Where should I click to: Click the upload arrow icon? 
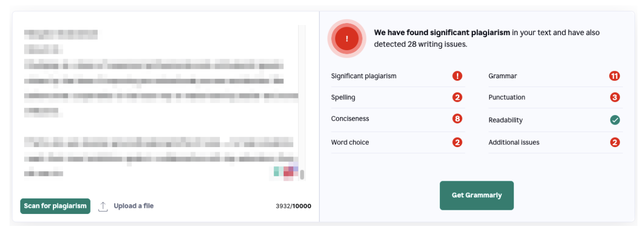tap(103, 206)
